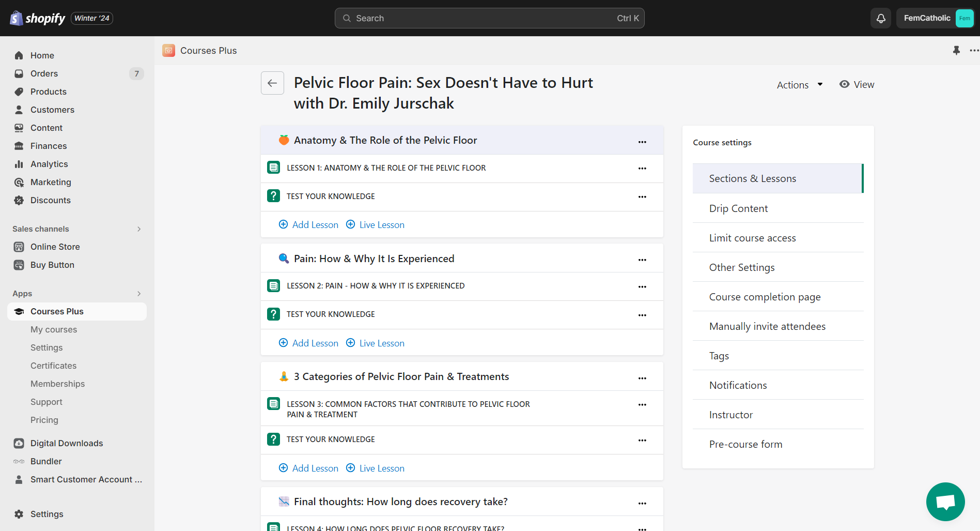Image resolution: width=980 pixels, height=531 pixels.
Task: Click the Shopify logo
Action: tap(38, 18)
